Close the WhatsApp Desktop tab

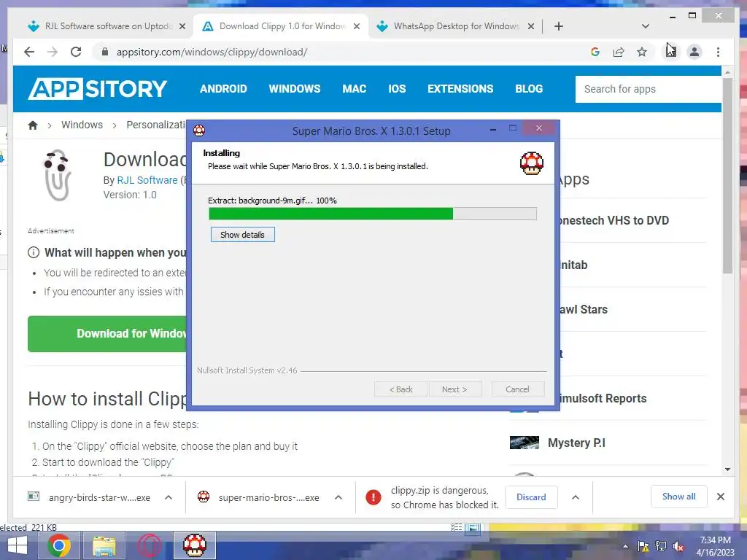(531, 26)
